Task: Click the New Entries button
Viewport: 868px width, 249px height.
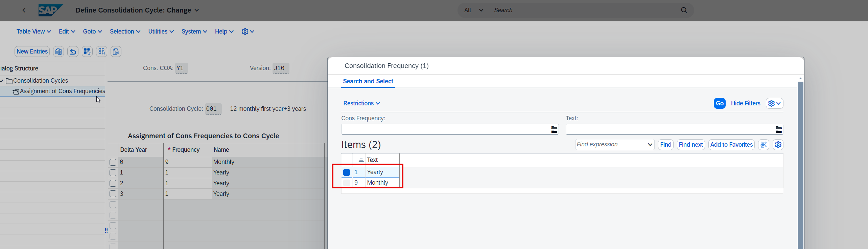Action: [32, 51]
